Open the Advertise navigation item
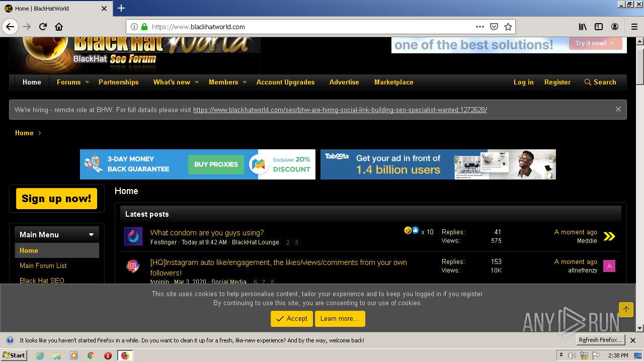The image size is (644, 362). pos(344,82)
